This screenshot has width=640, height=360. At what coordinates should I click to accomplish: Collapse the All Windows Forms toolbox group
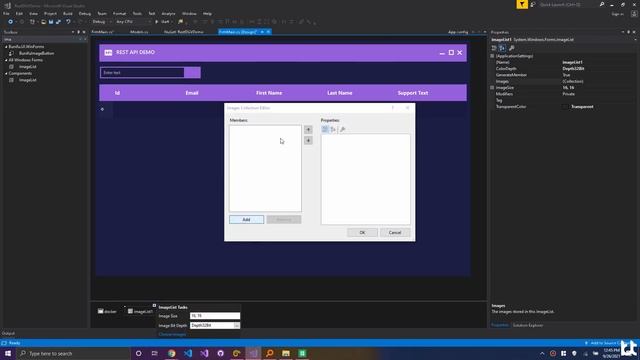6,60
